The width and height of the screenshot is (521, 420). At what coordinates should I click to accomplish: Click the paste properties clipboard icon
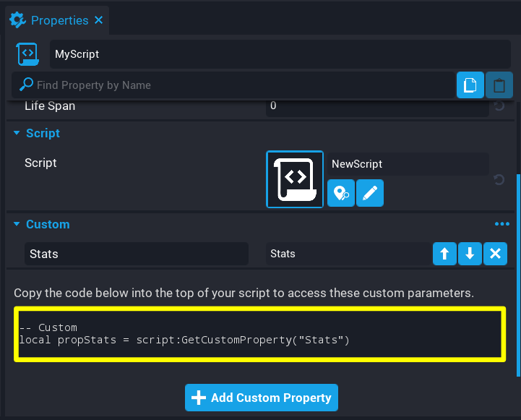point(499,85)
